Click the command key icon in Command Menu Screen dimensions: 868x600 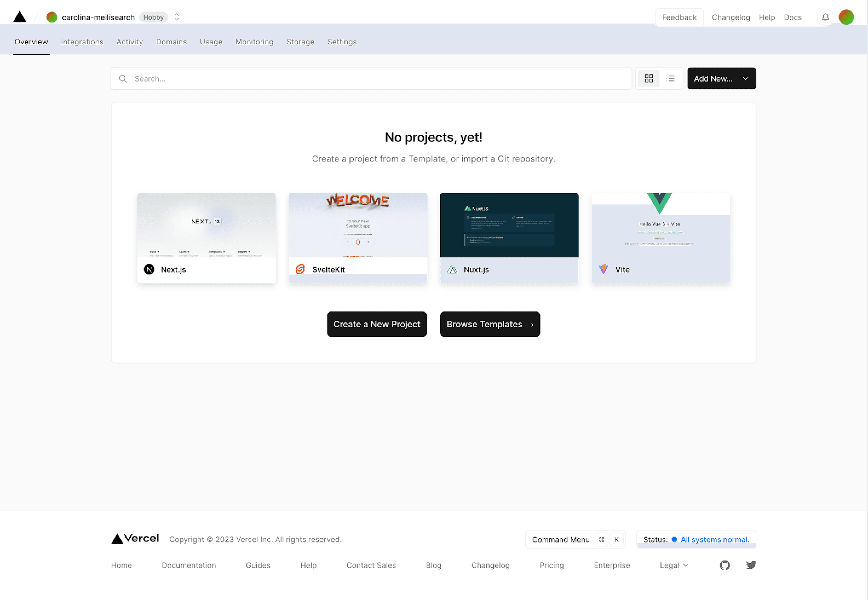point(601,540)
